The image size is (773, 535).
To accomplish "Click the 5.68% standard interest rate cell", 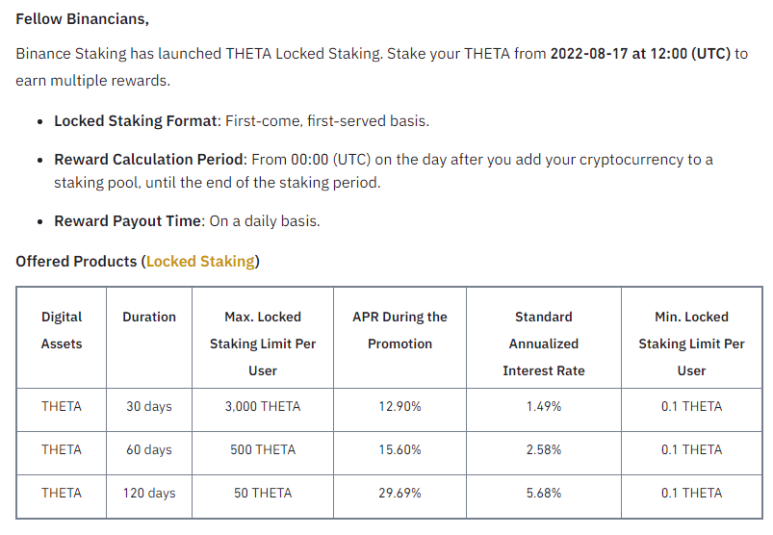I will coord(544,493).
